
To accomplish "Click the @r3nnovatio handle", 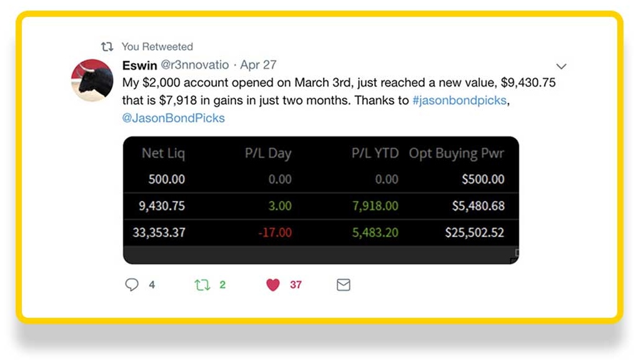I will 194,65.
